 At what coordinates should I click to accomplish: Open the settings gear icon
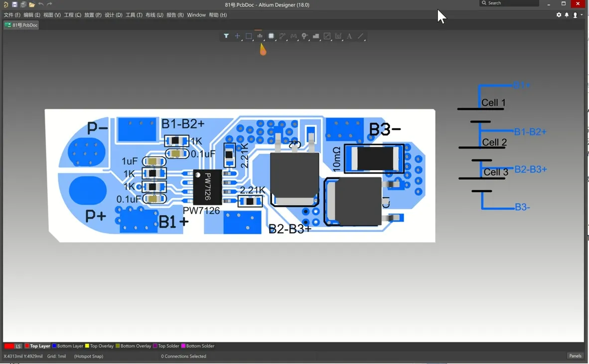coord(559,15)
